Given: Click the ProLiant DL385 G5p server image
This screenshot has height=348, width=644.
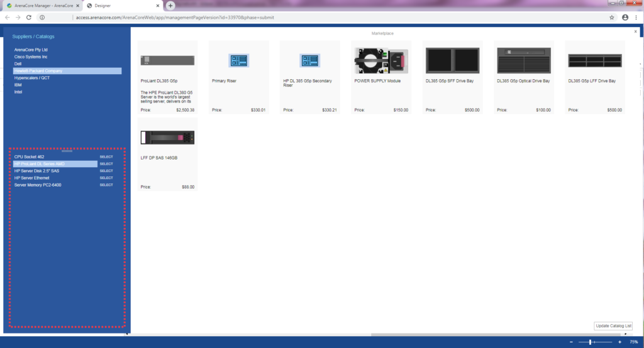Looking at the screenshot, I should point(167,60).
